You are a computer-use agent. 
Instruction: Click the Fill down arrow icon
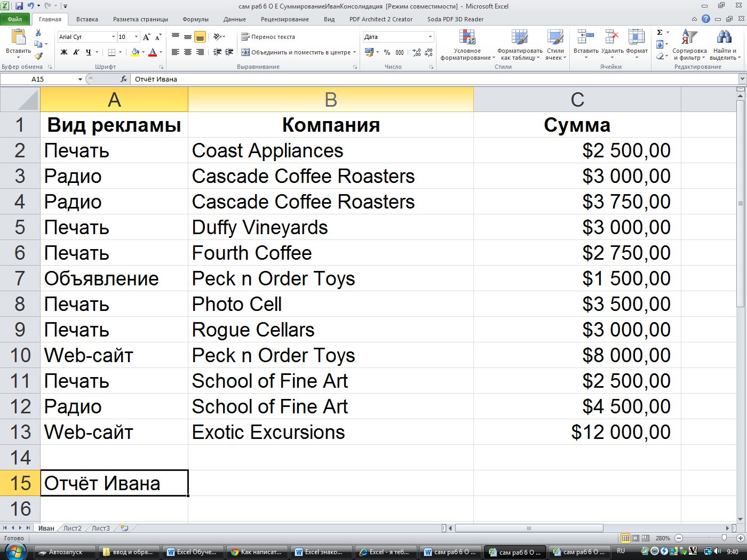pyautogui.click(x=660, y=44)
